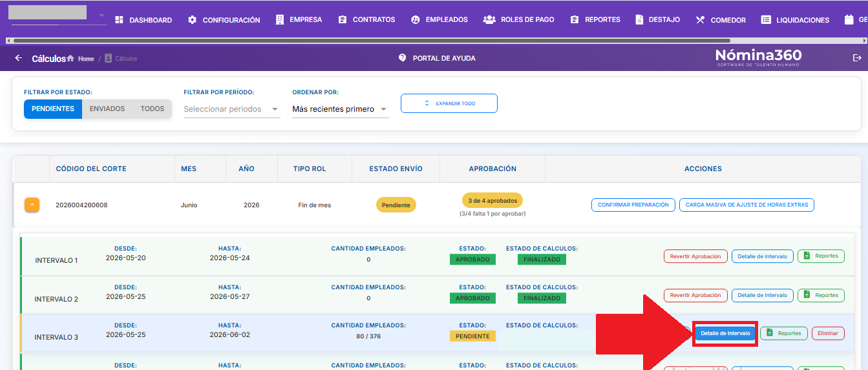
Task: Open the logout icon at top right
Action: tap(857, 58)
